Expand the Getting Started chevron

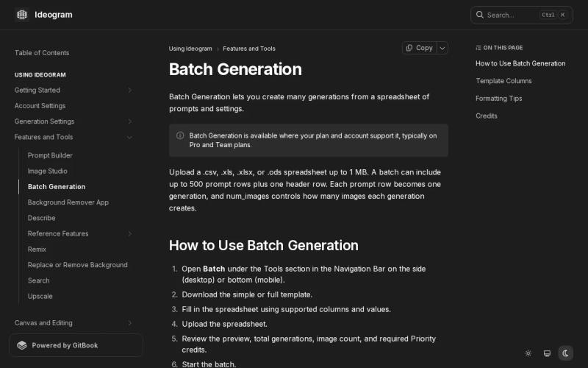(x=130, y=90)
